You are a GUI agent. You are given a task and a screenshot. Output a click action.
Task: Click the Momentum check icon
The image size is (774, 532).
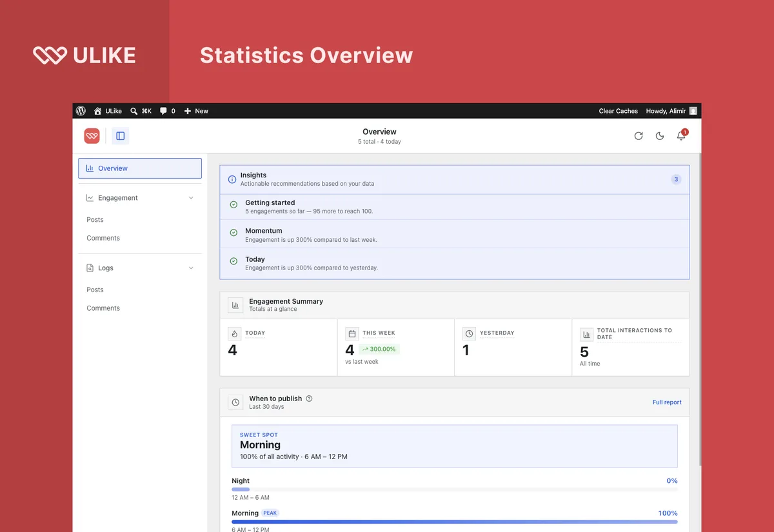tap(233, 233)
